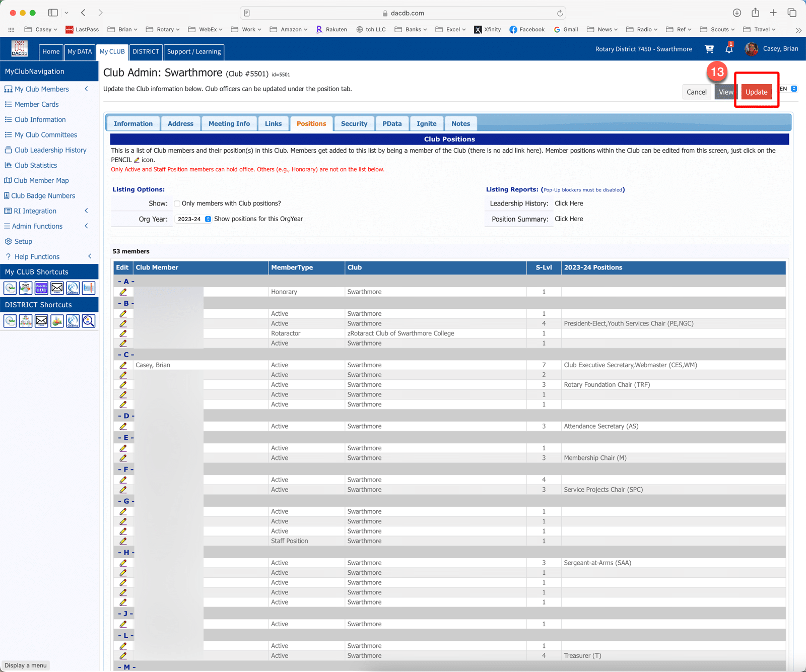The image size is (806, 672).
Task: Open the club Bulletin shortcut icon
Action: (41, 288)
